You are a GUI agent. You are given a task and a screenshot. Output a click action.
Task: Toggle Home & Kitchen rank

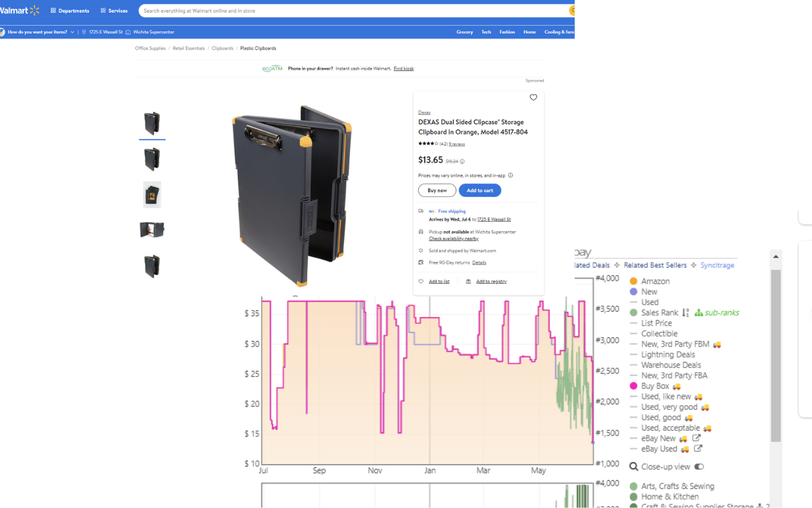[x=664, y=497]
